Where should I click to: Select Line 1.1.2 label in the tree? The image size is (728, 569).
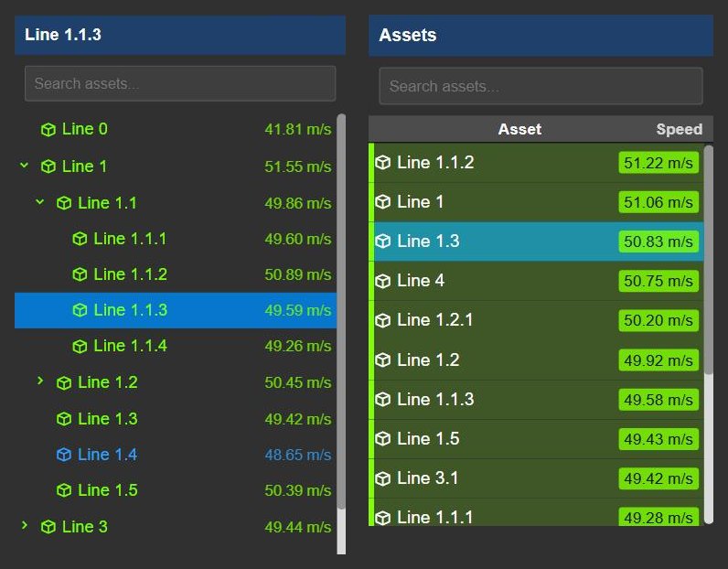coord(131,274)
